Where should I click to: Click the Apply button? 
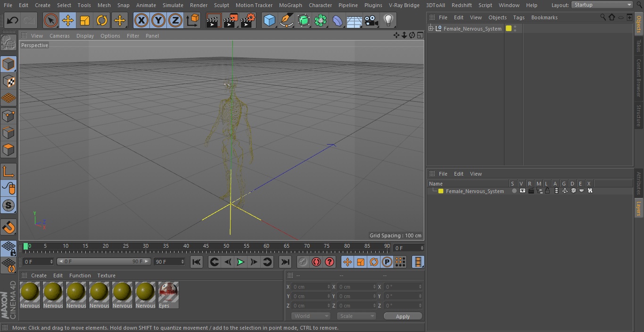403,316
